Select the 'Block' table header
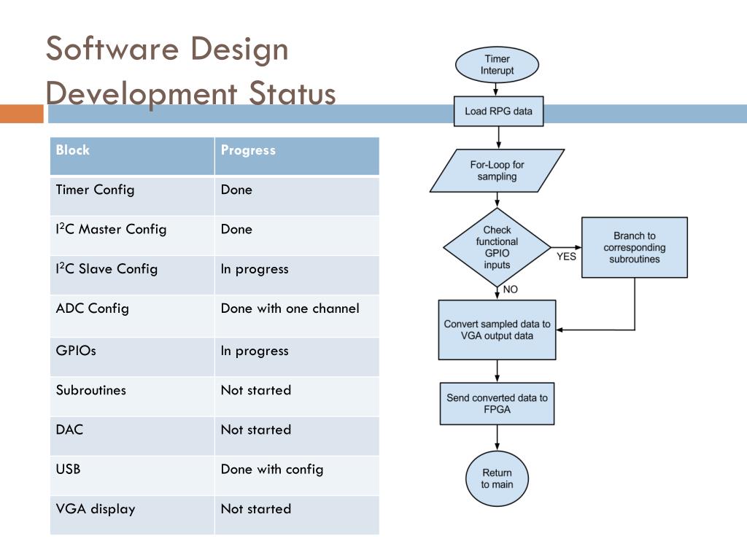 pyautogui.click(x=132, y=156)
